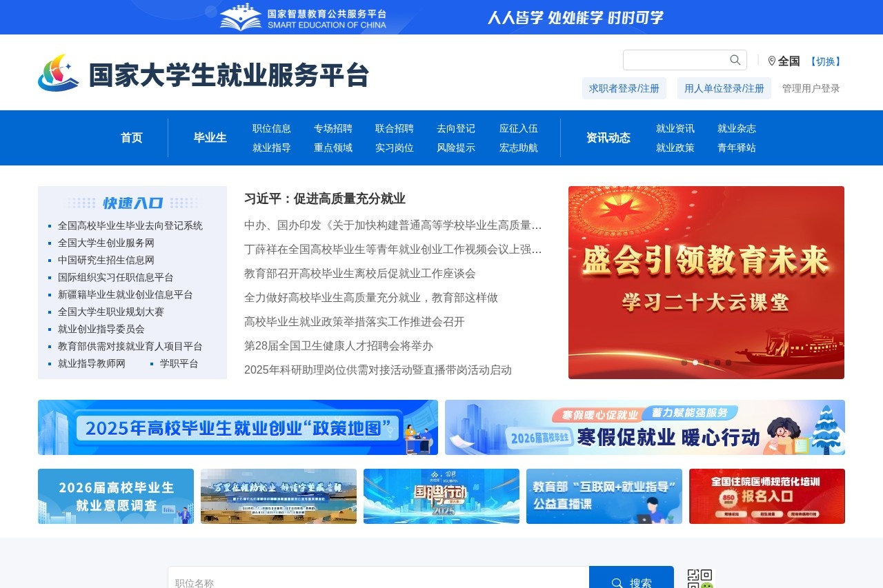Open 求职者登录/注册
The height and width of the screenshot is (588, 883).
[624, 88]
